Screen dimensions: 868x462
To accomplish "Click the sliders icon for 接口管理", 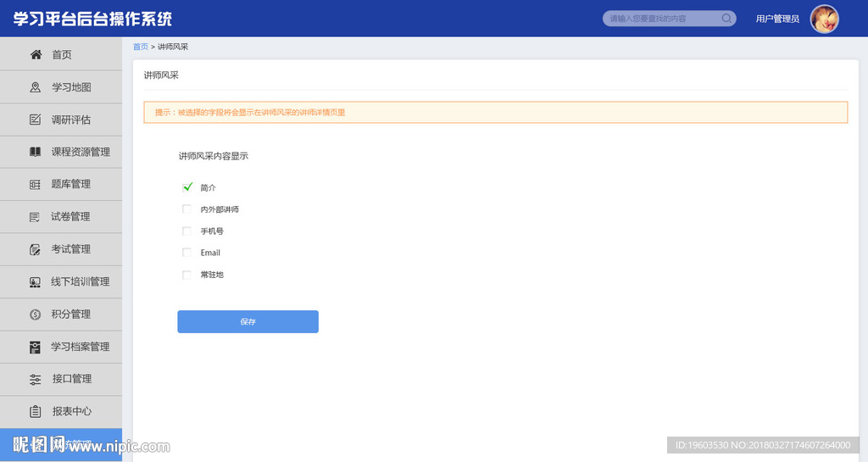I will (35, 379).
